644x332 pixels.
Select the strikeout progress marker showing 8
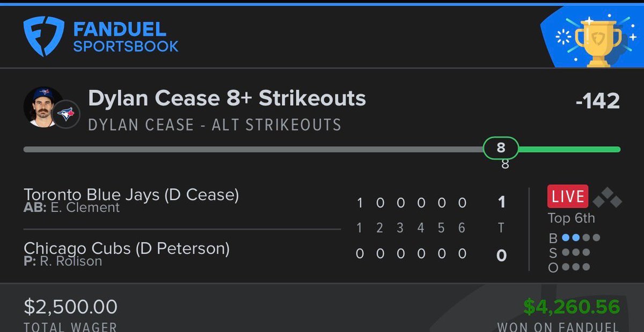pyautogui.click(x=501, y=148)
